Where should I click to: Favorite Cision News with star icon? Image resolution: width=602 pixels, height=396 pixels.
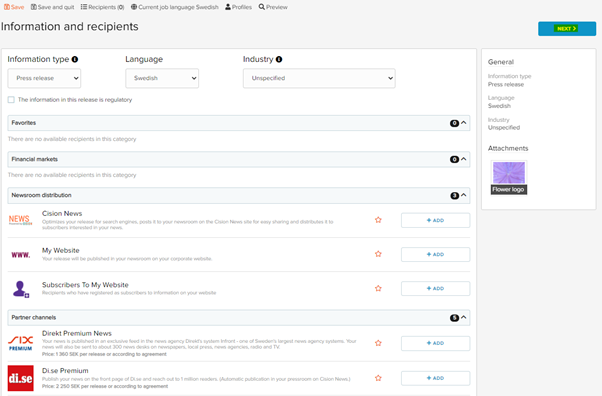378,220
